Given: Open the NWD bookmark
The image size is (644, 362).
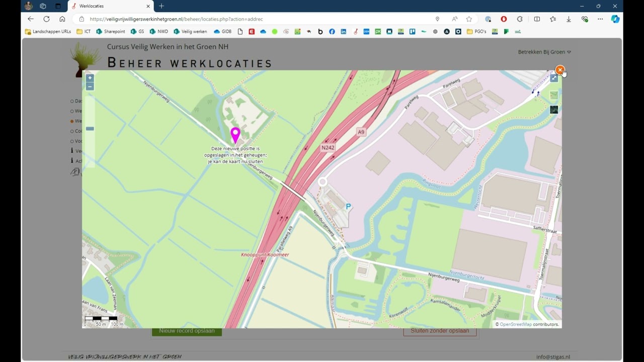Looking at the screenshot, I should [159, 32].
